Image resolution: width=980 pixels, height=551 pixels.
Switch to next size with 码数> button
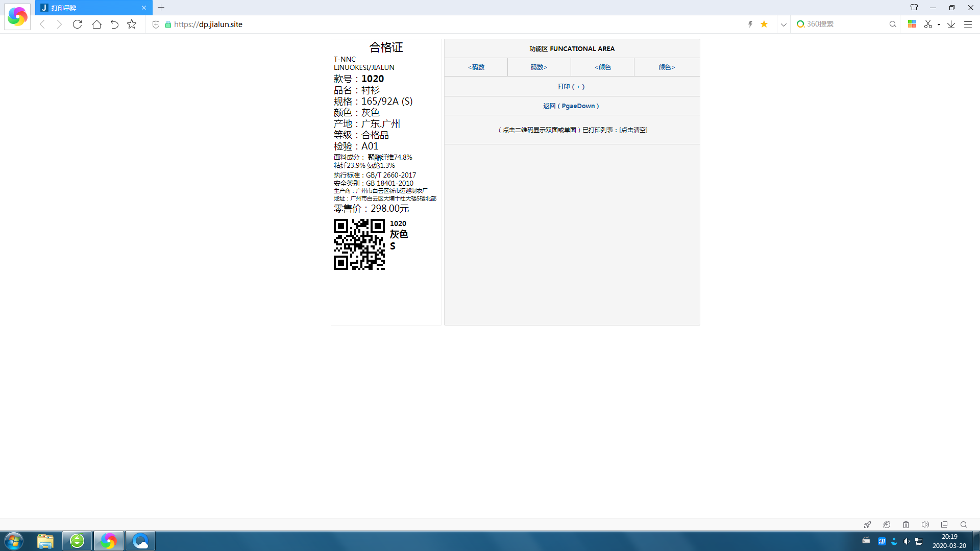click(x=539, y=67)
